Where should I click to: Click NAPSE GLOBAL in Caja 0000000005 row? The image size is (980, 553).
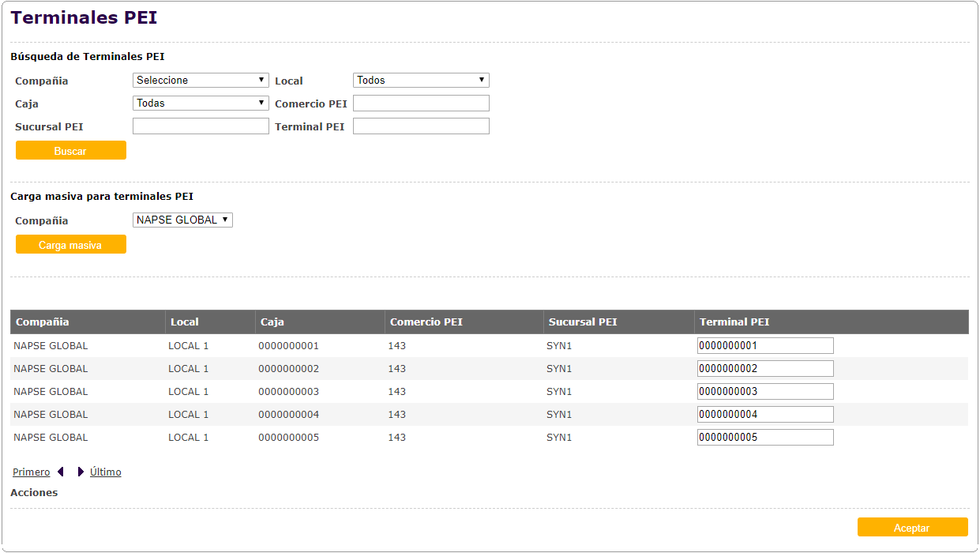51,438
